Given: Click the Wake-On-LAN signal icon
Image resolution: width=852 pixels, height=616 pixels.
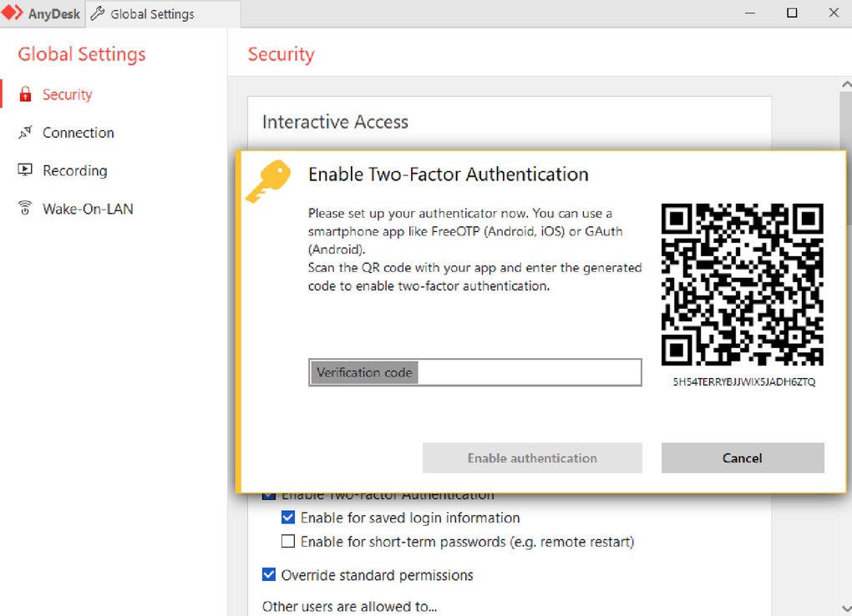Looking at the screenshot, I should (25, 209).
